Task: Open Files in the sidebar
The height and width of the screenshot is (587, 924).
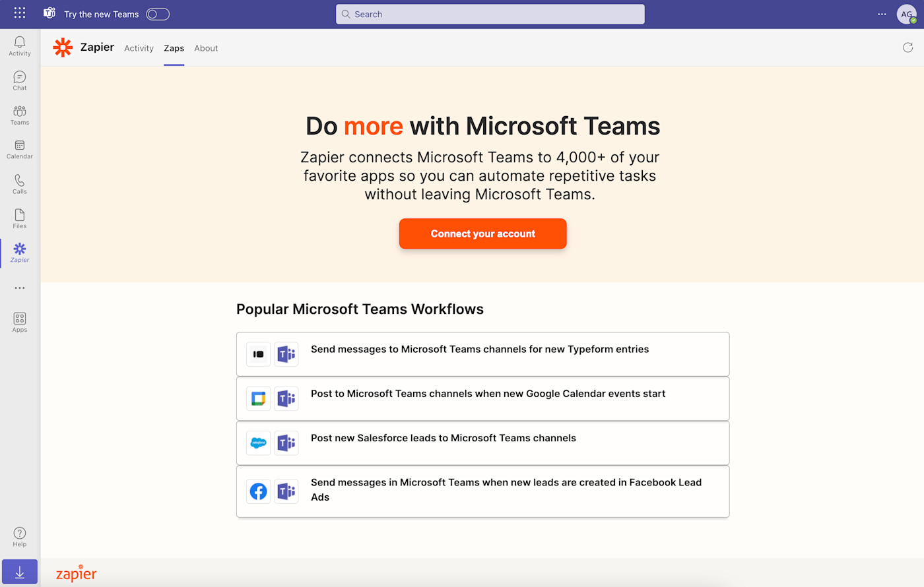Action: point(20,218)
